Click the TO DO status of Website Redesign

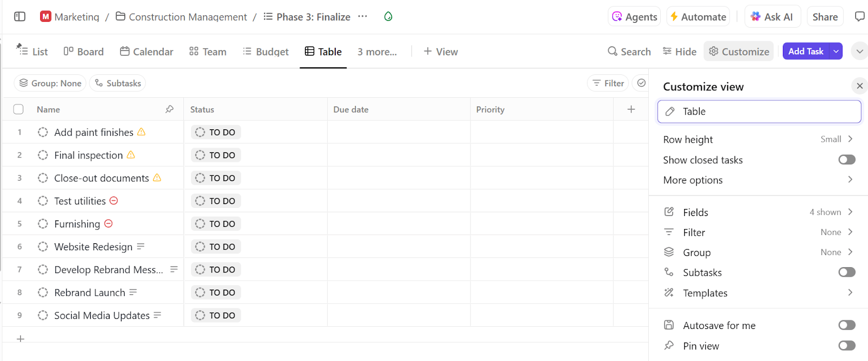(216, 247)
